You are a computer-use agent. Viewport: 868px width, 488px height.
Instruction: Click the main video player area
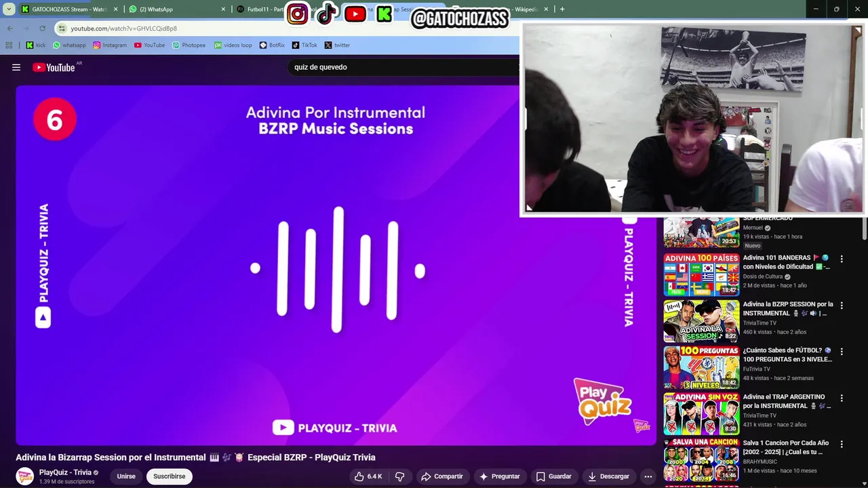click(x=336, y=265)
